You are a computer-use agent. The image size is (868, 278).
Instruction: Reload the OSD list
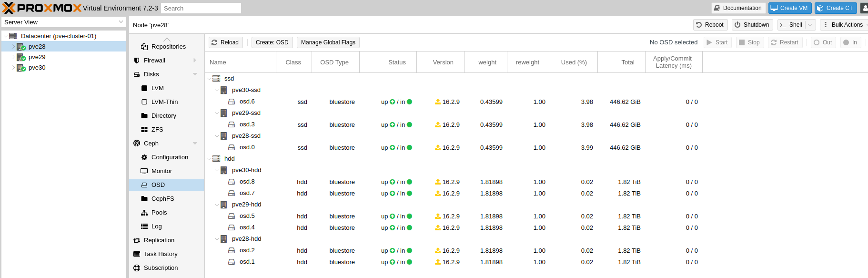pos(225,42)
